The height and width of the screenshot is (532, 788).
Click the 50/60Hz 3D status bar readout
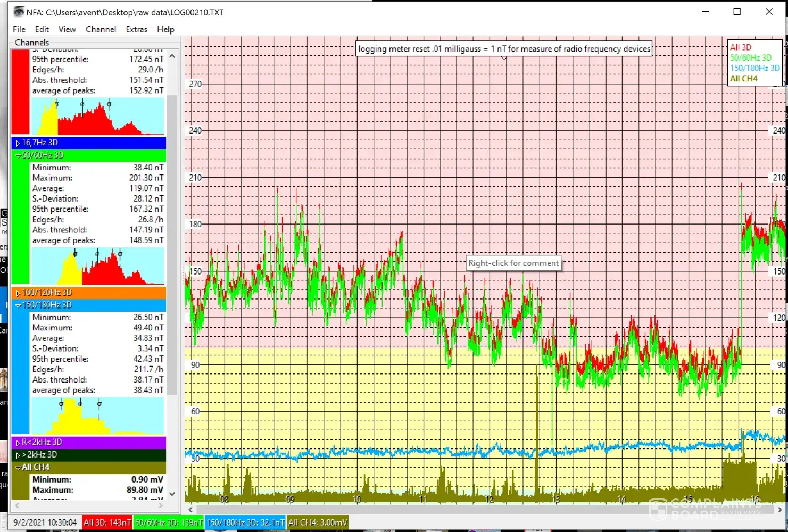169,523
